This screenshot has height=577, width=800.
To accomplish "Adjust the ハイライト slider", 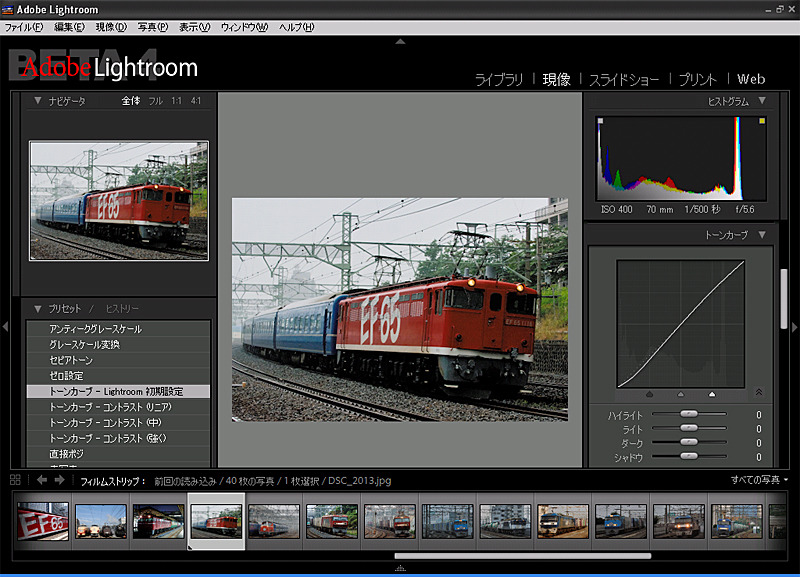I will click(689, 414).
